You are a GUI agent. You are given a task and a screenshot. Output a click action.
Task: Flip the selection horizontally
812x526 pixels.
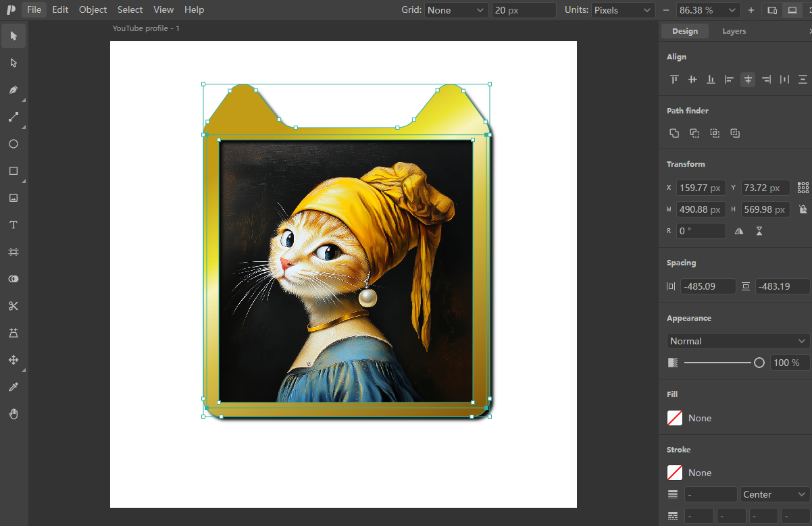point(739,231)
